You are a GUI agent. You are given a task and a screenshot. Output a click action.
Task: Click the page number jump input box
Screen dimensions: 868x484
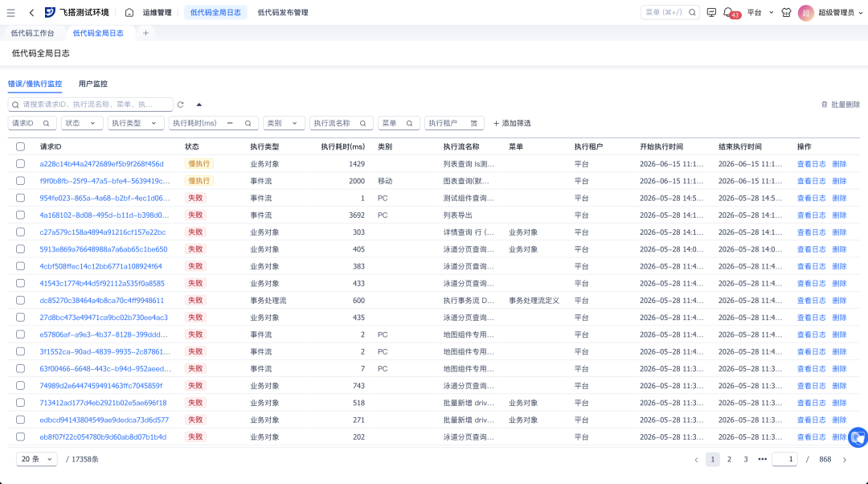pyautogui.click(x=784, y=459)
